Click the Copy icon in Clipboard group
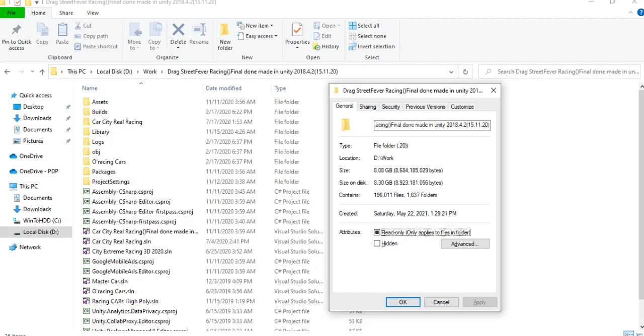 click(x=42, y=30)
